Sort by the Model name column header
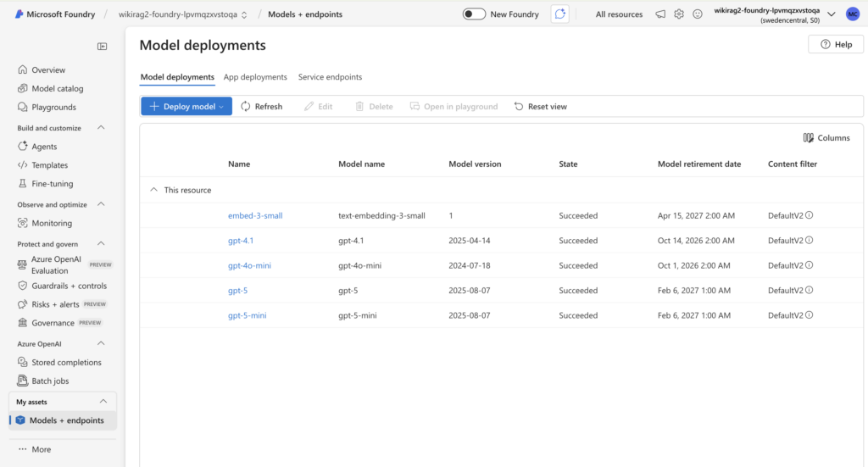Screen dimensions: 868x467 [361, 164]
